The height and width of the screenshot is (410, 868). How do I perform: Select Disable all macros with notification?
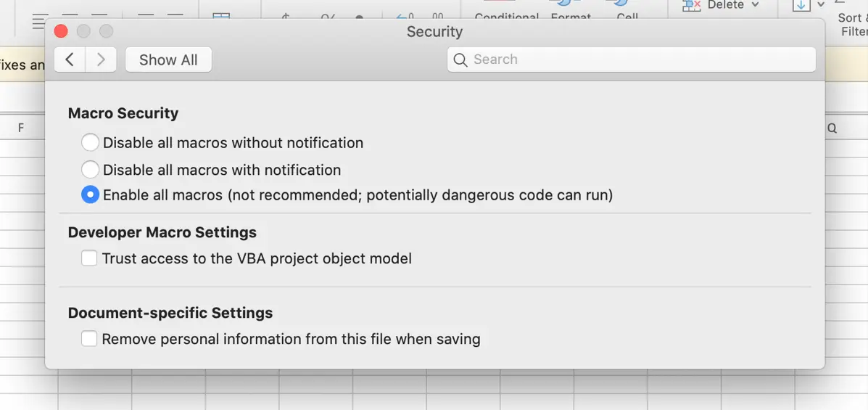coord(90,170)
